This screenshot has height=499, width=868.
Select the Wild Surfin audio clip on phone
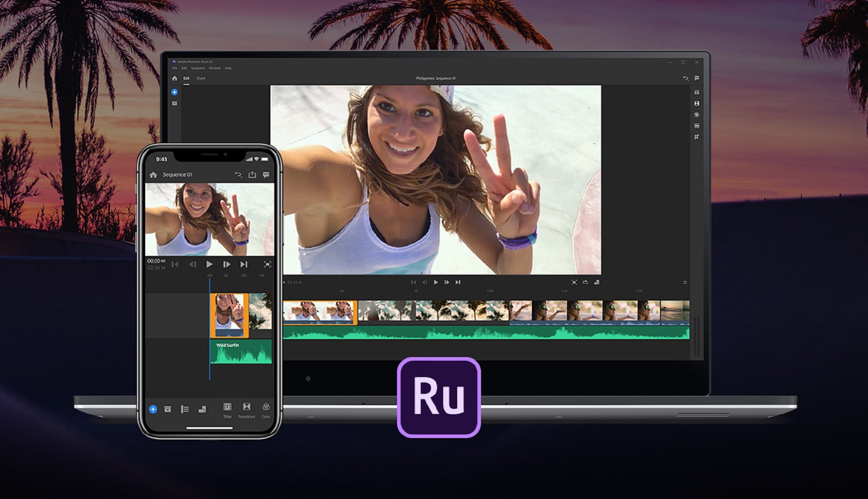(x=241, y=352)
